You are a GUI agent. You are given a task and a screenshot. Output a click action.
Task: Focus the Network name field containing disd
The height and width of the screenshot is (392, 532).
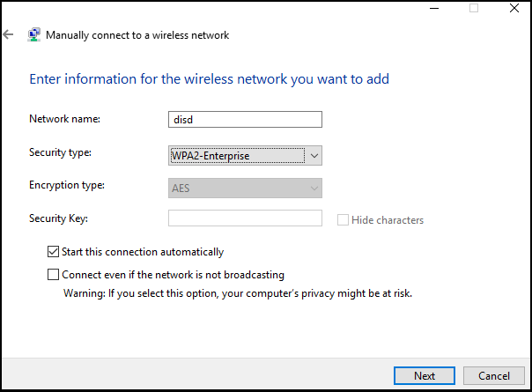pos(245,120)
